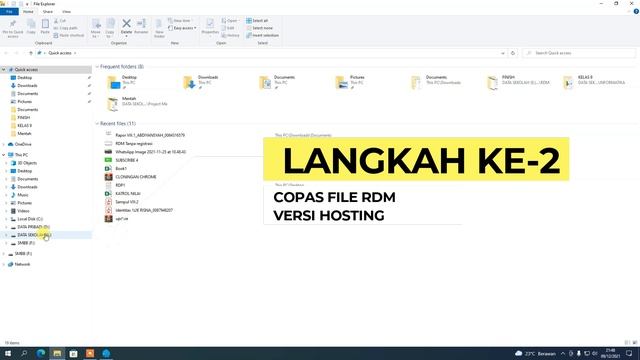Select Local Disk (C:) in sidebar

[30, 219]
